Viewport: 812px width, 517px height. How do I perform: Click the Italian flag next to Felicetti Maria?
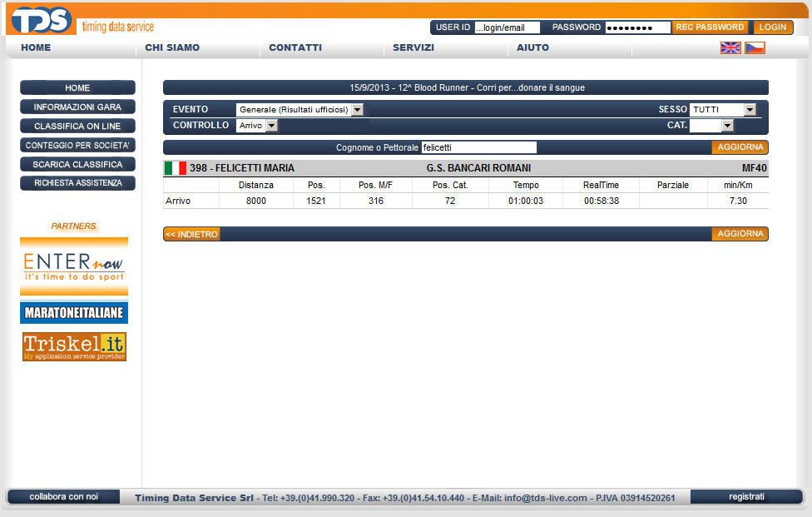175,168
